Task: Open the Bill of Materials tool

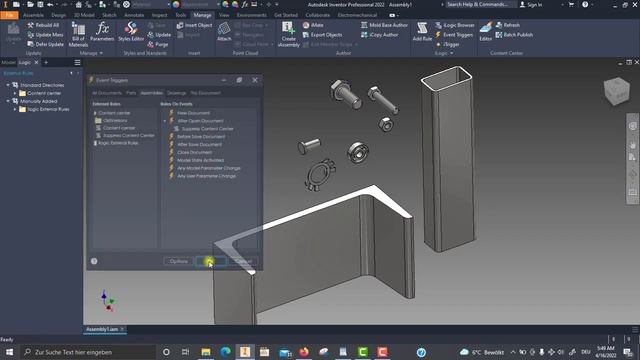Action: tap(78, 34)
